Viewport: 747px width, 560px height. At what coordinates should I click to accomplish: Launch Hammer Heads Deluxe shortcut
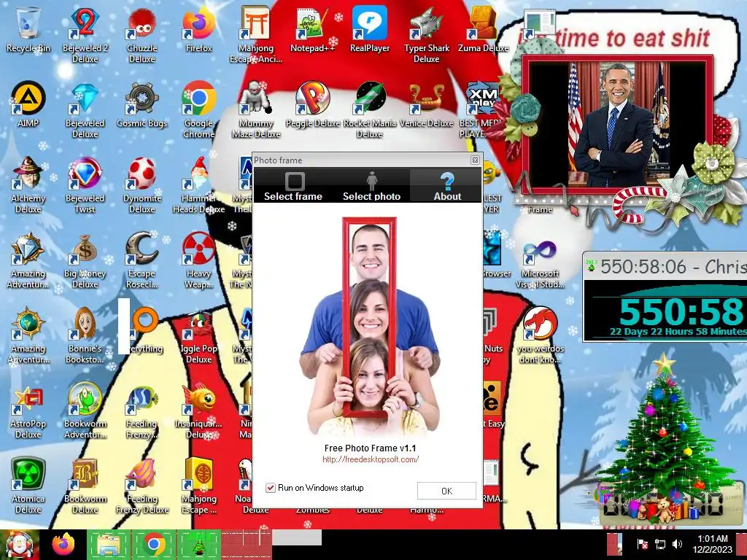tap(198, 184)
